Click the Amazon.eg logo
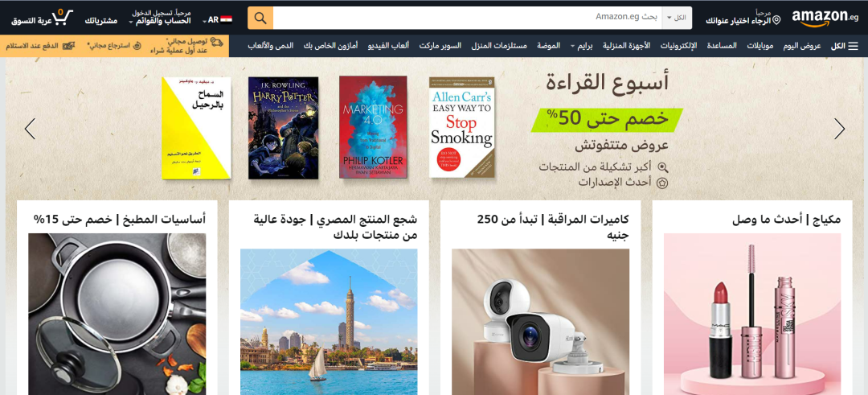Viewport: 868px width, 395px height. [x=825, y=18]
